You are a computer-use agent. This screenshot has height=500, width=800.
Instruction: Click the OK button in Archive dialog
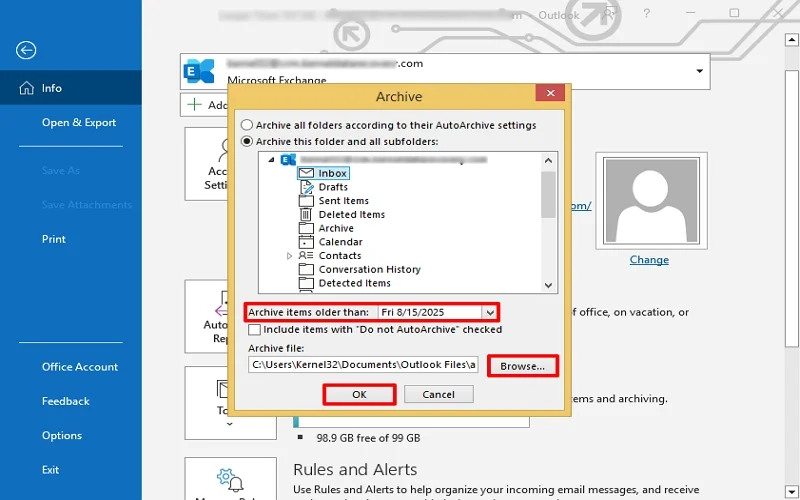(x=359, y=394)
